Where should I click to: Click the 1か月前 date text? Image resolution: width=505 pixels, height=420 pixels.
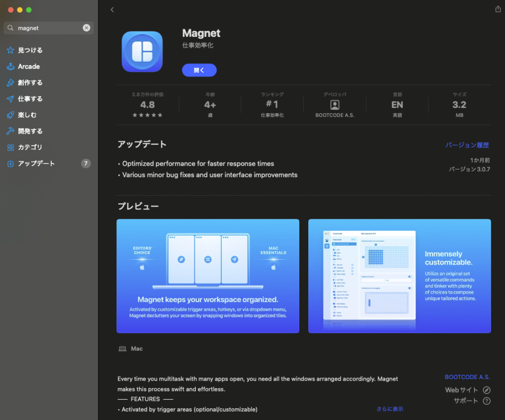[x=480, y=160]
